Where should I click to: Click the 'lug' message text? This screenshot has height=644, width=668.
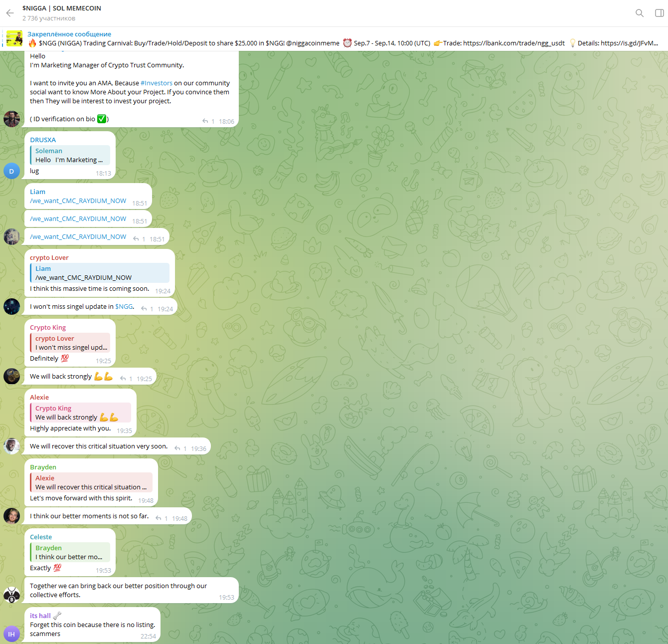34,171
